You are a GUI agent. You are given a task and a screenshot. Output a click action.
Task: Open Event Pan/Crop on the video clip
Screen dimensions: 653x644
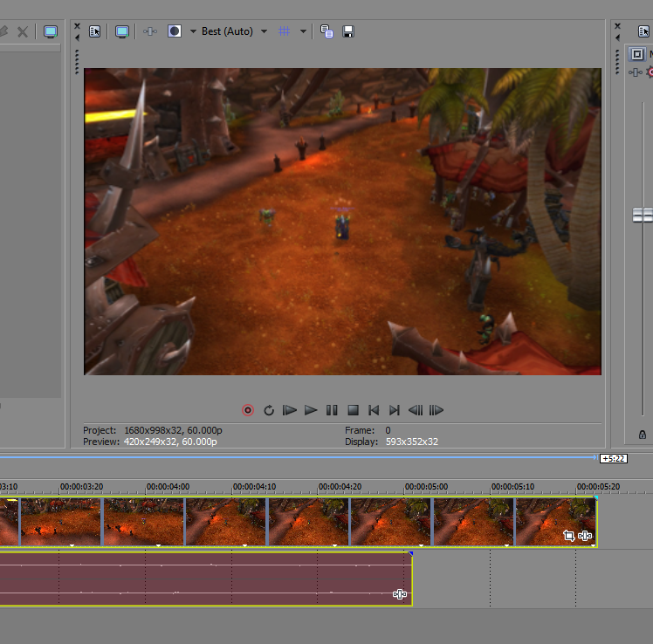(x=569, y=536)
